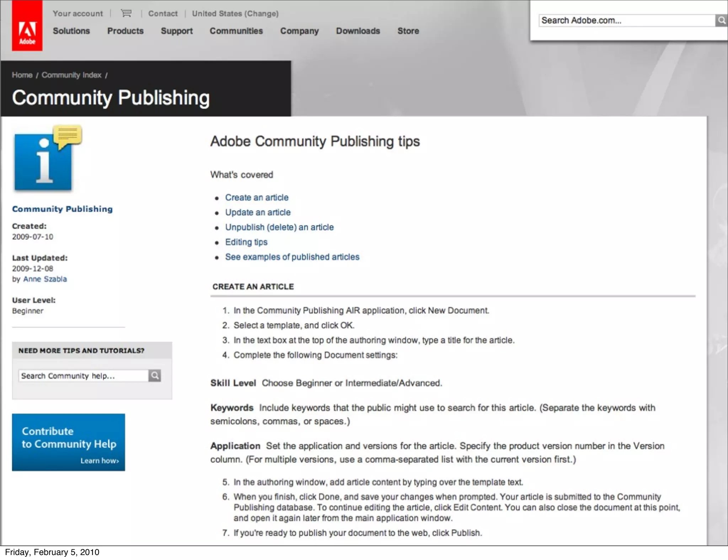
Task: Click the Contribute to Community Help banner
Action: click(x=69, y=442)
